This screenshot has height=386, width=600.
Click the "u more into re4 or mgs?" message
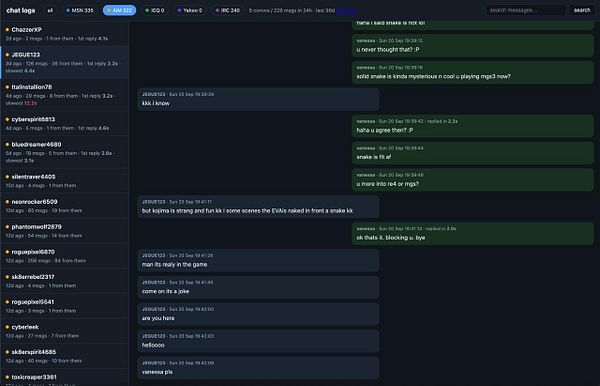(473, 180)
